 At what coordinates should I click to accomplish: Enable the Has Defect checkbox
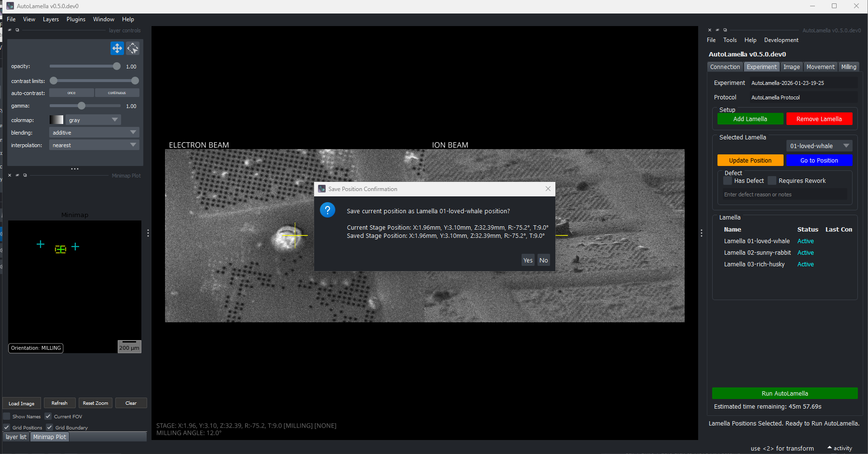coord(728,181)
